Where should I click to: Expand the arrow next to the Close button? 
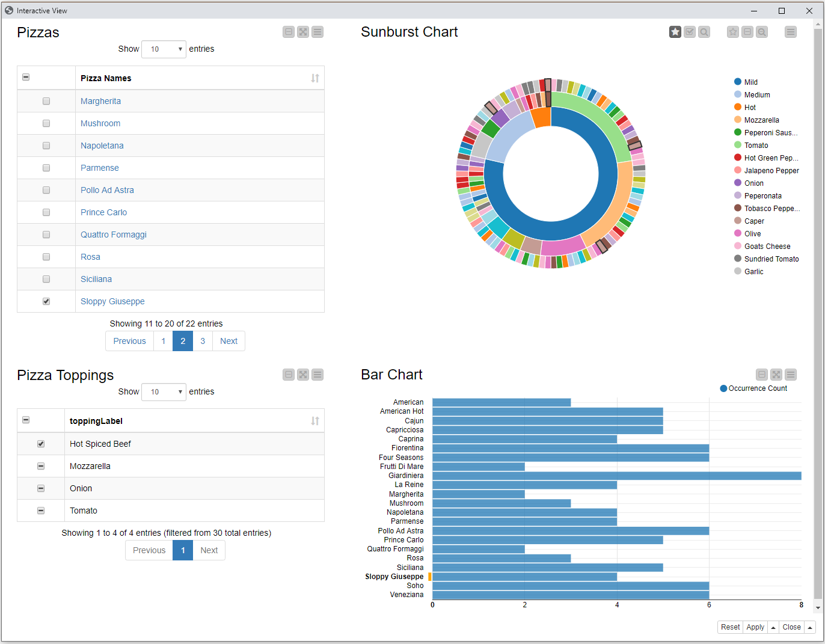(x=810, y=627)
